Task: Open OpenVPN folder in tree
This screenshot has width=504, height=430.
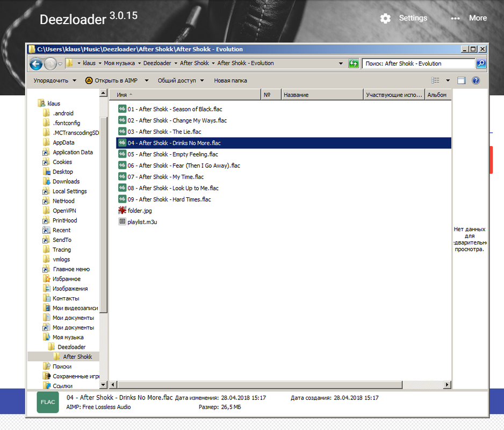Action: point(59,211)
